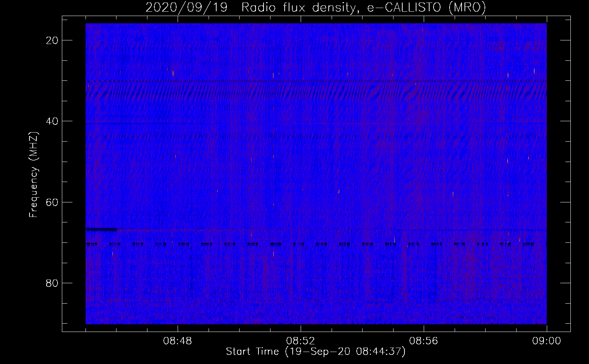Click the 20 MHz frequency tick label
589x364 pixels.
pyautogui.click(x=52, y=40)
